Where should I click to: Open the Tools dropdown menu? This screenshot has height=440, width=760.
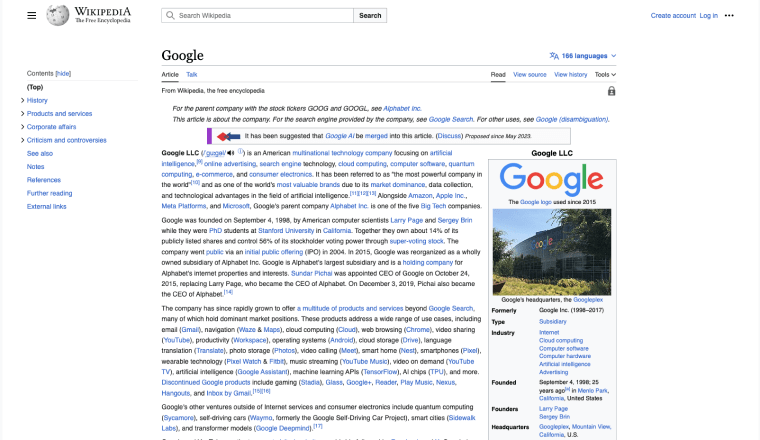coord(605,75)
